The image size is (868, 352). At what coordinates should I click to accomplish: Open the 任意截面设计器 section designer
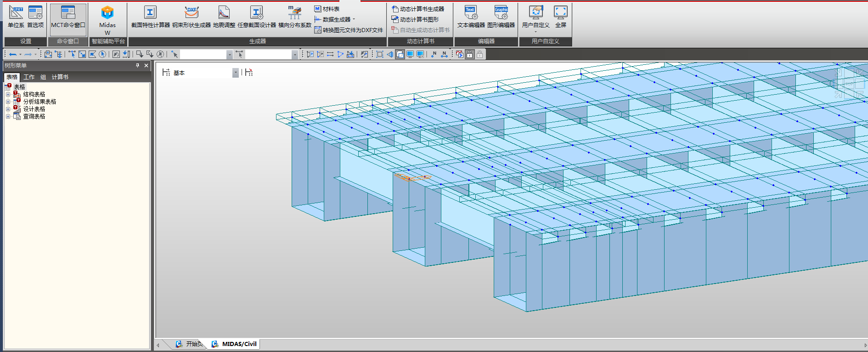click(256, 17)
